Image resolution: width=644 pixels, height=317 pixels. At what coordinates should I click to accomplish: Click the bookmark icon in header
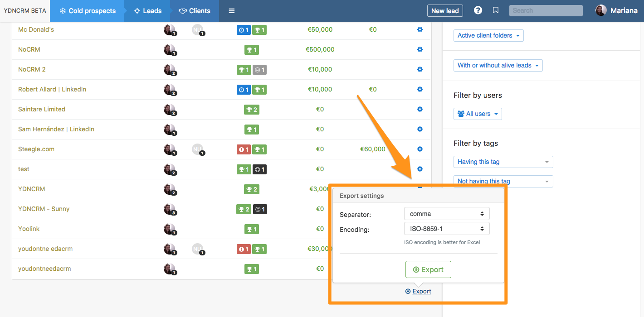(x=496, y=10)
